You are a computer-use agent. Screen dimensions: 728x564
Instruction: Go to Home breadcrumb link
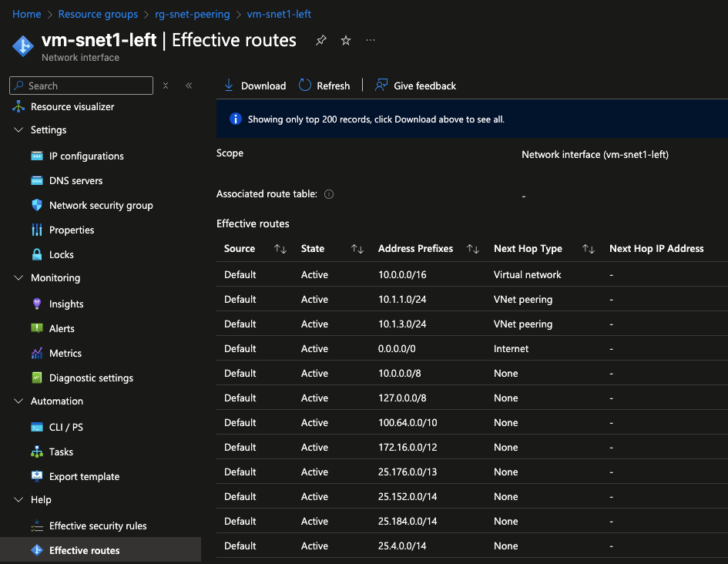(26, 14)
